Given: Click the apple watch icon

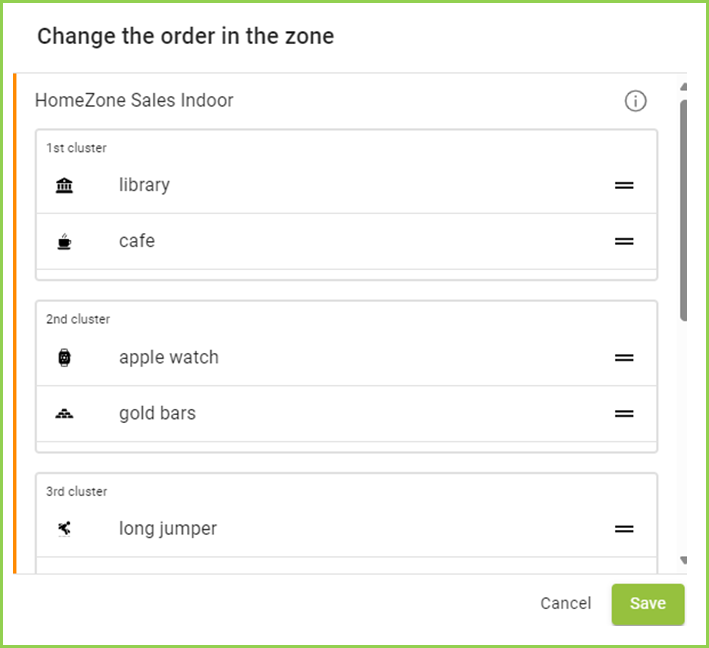Looking at the screenshot, I should click(x=65, y=357).
